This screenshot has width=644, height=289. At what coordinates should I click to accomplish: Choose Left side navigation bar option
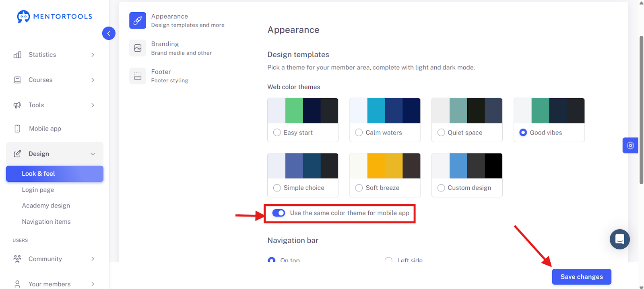388,260
